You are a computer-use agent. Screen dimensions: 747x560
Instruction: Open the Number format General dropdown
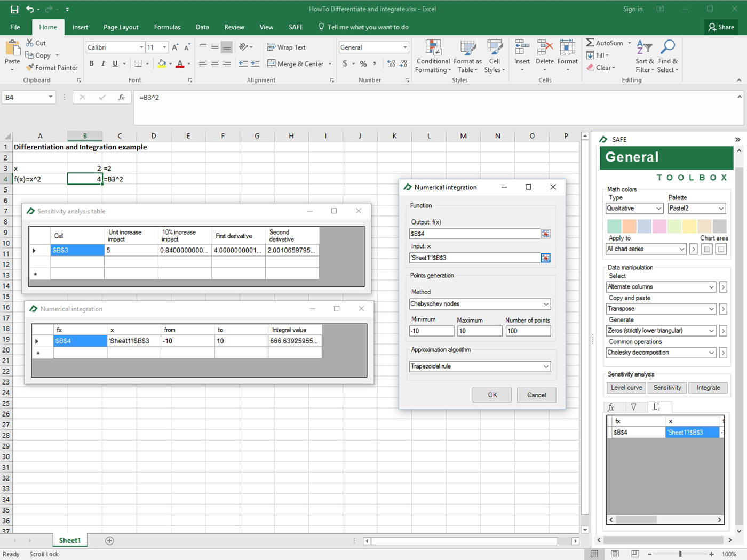tap(405, 47)
